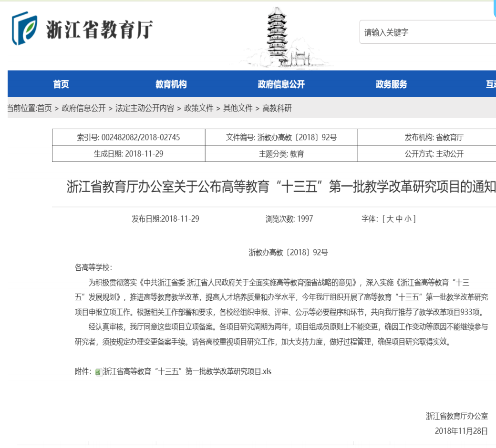Click the xls file icon beside attachment
496x448 pixels.
[x=98, y=372]
